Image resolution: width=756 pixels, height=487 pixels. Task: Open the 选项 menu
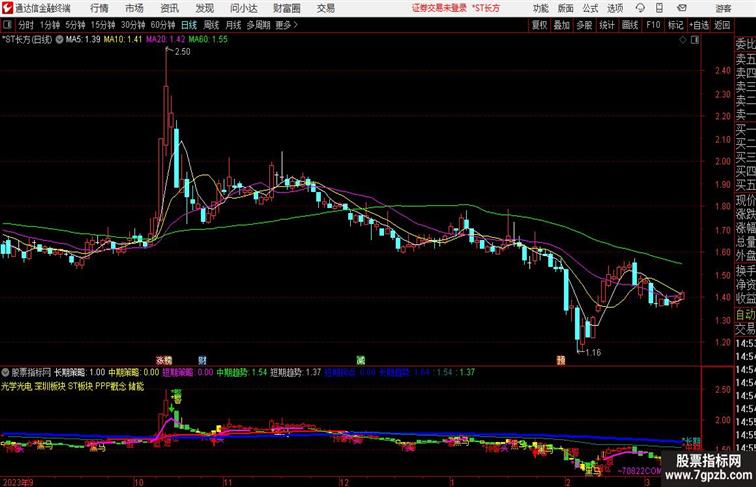[x=615, y=8]
